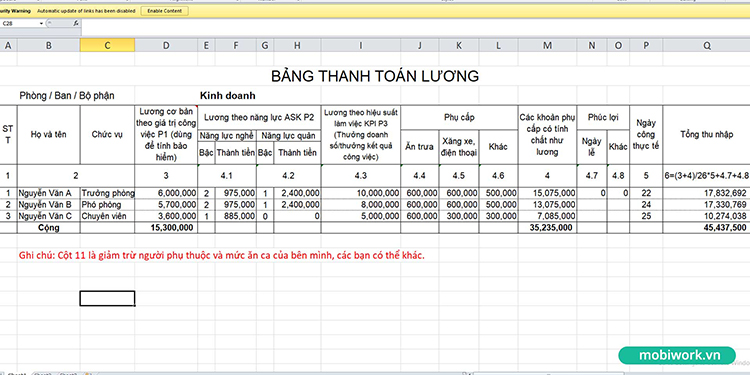The width and height of the screenshot is (750, 375).
Task: Select column F header
Action: click(x=235, y=45)
